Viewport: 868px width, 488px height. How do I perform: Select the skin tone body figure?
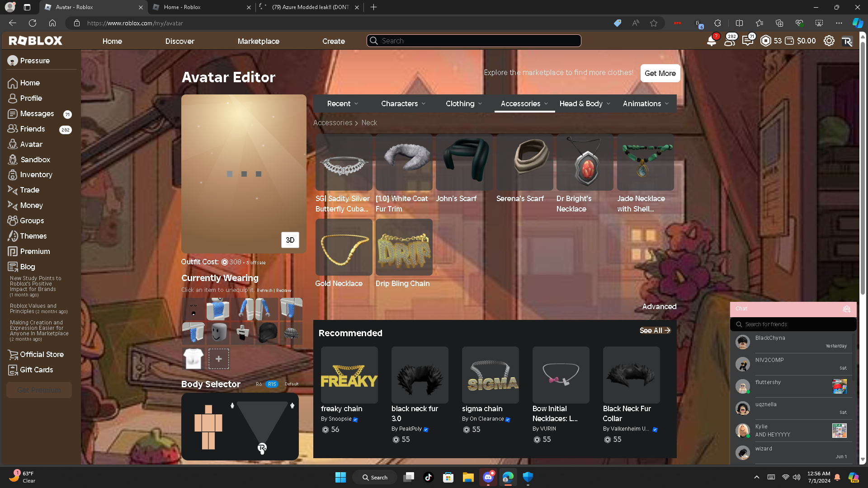208,427
